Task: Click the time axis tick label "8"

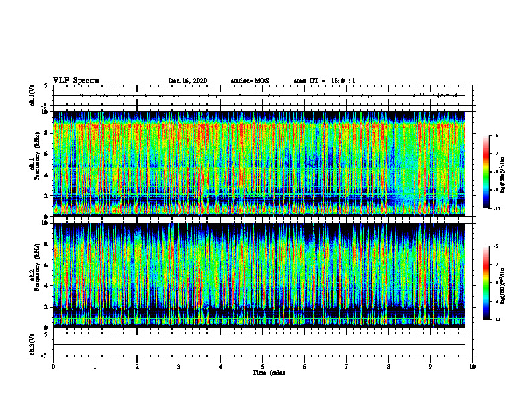Action: (x=388, y=367)
